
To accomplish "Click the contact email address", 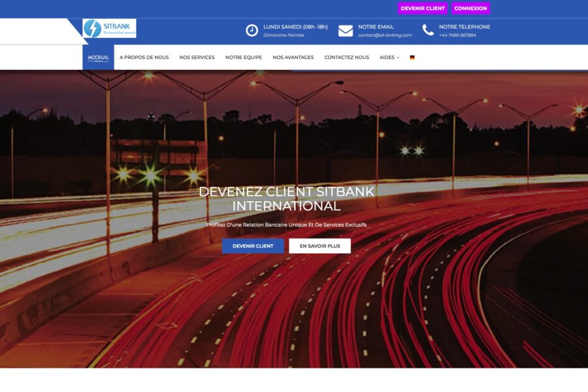I will (x=385, y=35).
